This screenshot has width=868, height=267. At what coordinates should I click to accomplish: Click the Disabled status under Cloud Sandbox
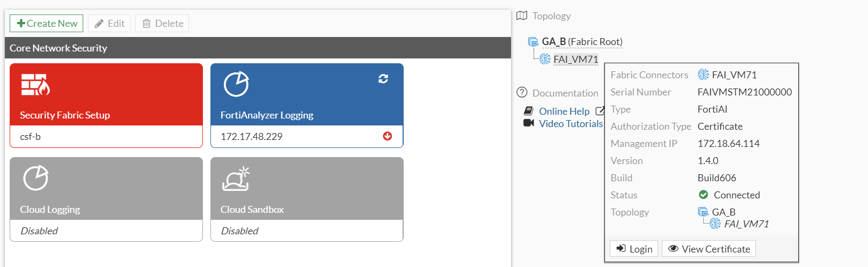pyautogui.click(x=239, y=231)
